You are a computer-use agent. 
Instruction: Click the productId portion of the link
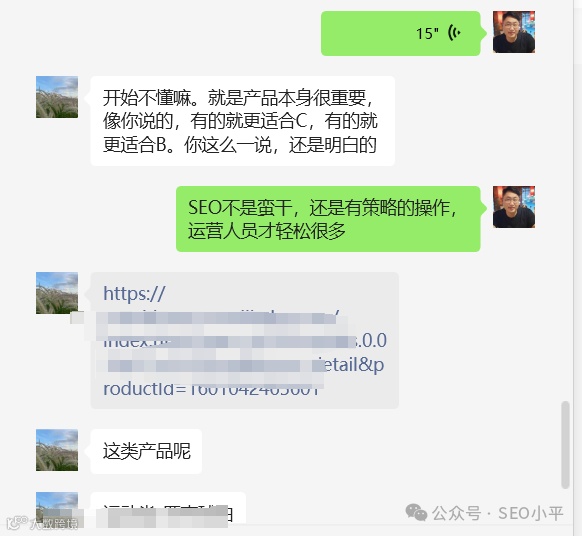pyautogui.click(x=144, y=389)
